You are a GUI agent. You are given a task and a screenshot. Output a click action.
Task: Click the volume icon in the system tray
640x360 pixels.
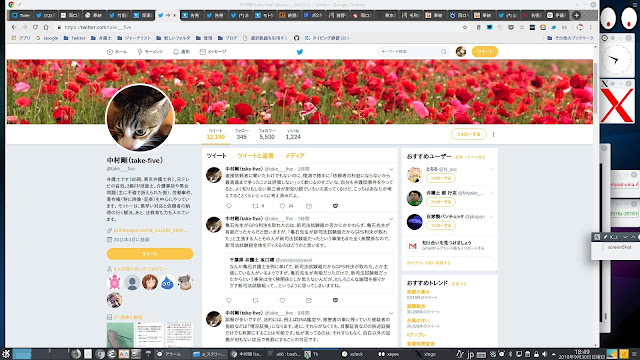point(544,354)
